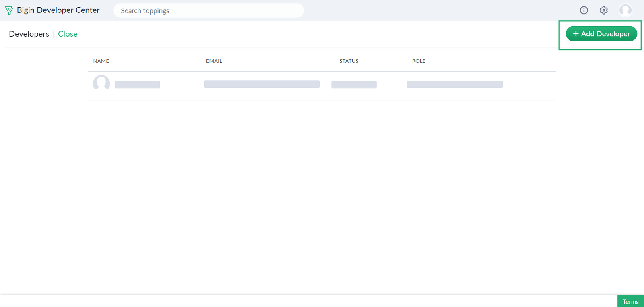644x307 pixels.
Task: Focus the Search toppings field
Action: [208, 10]
